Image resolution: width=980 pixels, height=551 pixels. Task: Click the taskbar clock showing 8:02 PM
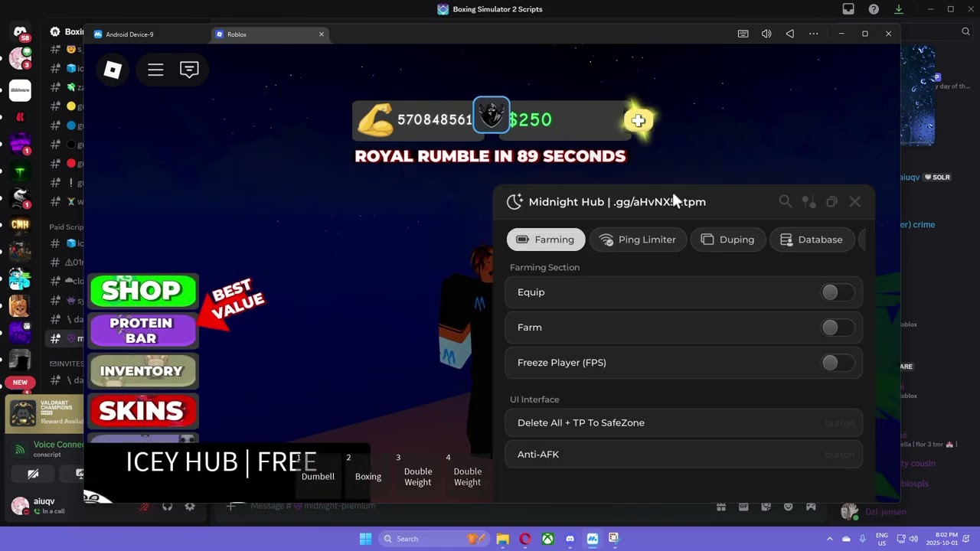point(941,539)
